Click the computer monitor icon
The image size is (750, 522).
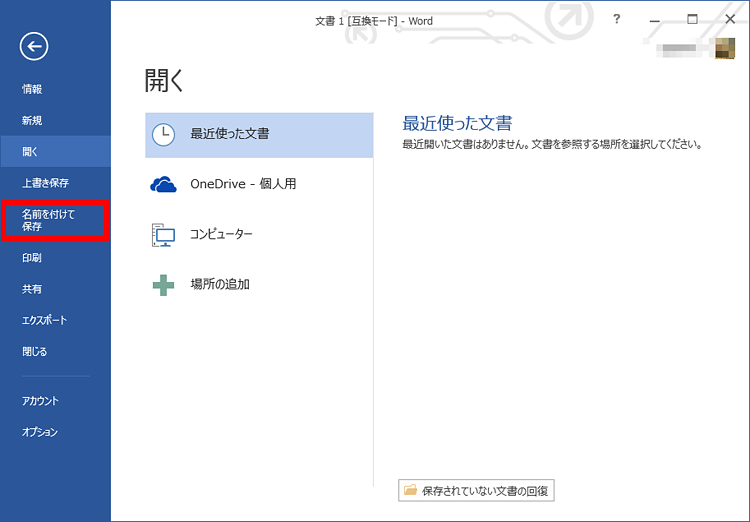tap(163, 234)
